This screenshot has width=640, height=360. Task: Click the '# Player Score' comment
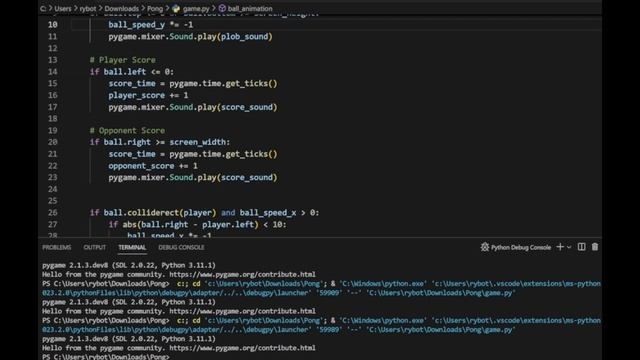pos(122,60)
